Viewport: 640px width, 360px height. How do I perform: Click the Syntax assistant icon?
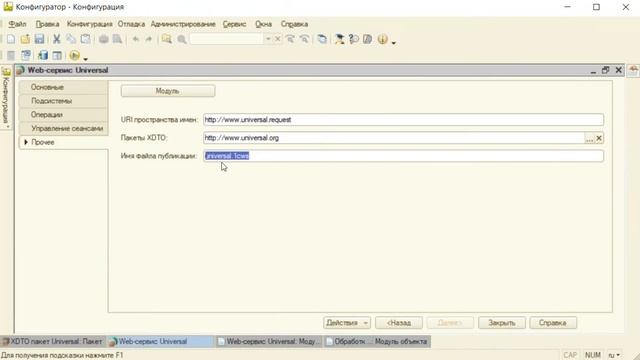pyautogui.click(x=339, y=39)
